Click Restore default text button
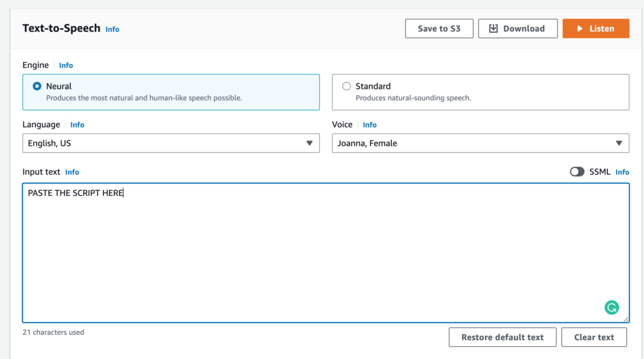644x359 pixels. (x=502, y=337)
